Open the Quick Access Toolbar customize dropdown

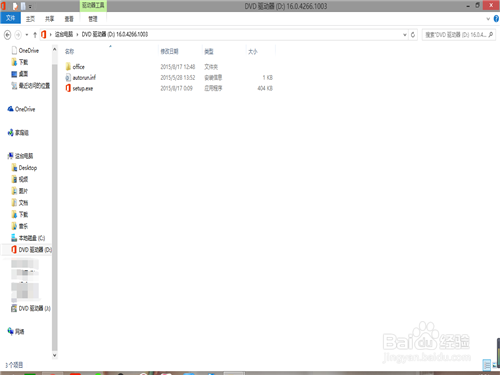[x=30, y=6]
